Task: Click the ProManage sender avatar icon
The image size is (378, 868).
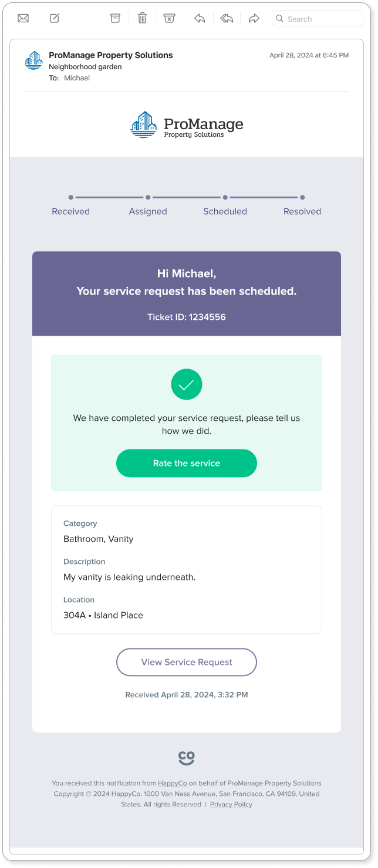Action: coord(33,60)
